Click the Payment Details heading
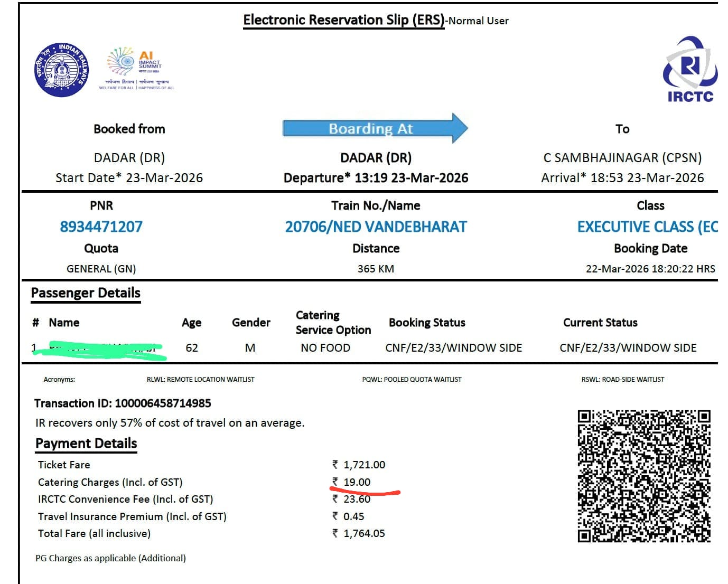 tap(86, 444)
